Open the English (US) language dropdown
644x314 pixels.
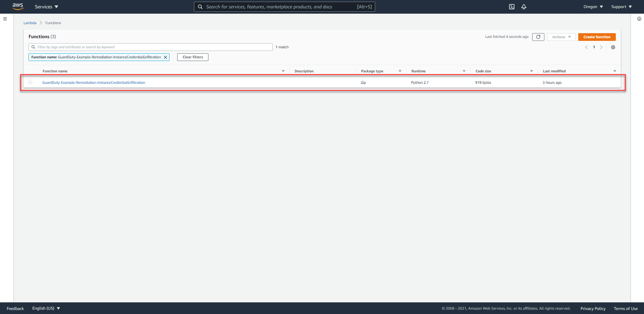pos(46,308)
